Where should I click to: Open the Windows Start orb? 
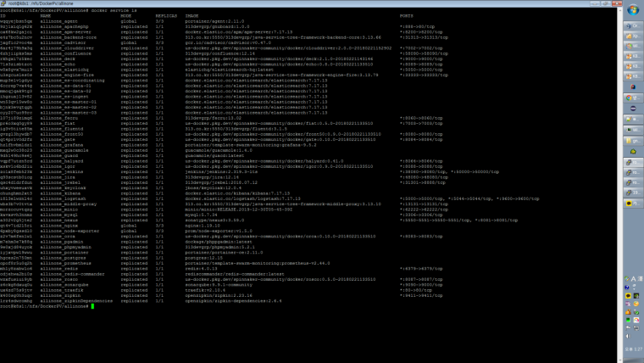tap(631, 9)
